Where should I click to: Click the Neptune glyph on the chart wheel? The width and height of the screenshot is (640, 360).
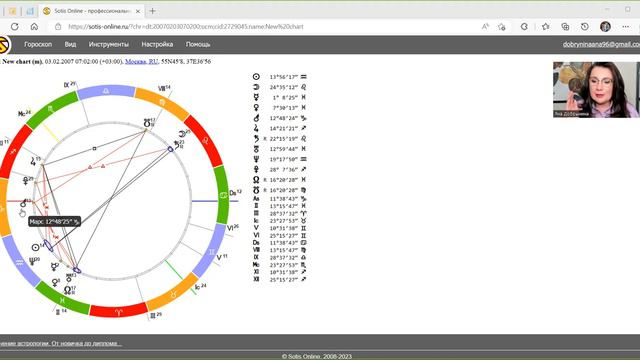tap(32, 261)
